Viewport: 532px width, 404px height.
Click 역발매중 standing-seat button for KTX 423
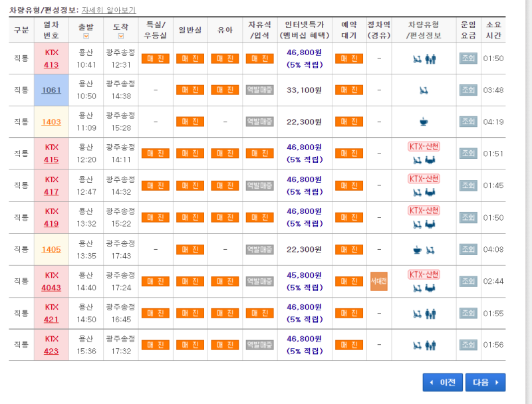259,345
